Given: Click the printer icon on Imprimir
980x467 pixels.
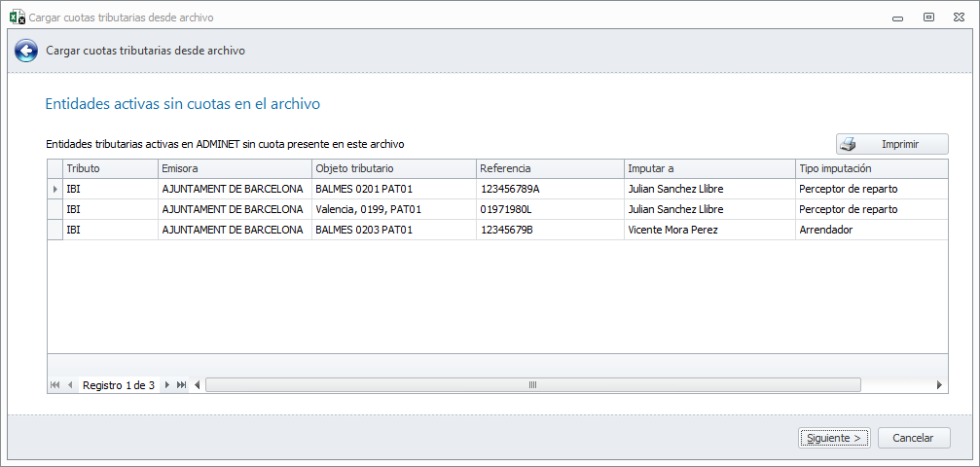Looking at the screenshot, I should pyautogui.click(x=849, y=144).
